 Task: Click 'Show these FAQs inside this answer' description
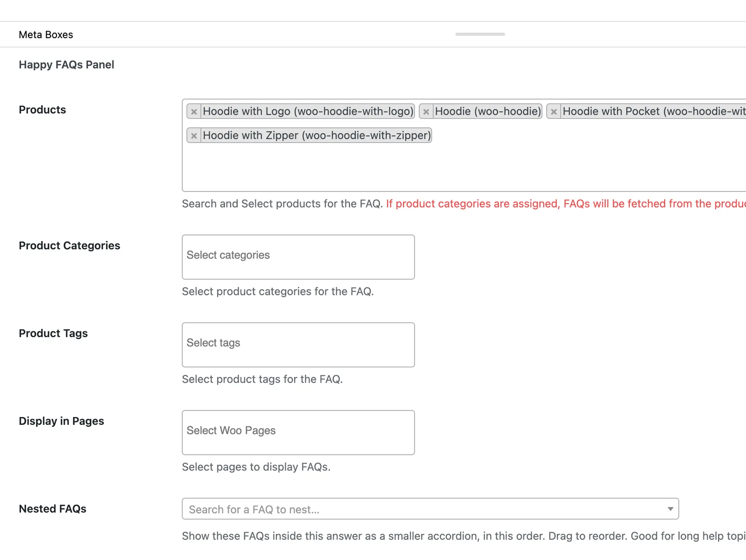point(464,536)
